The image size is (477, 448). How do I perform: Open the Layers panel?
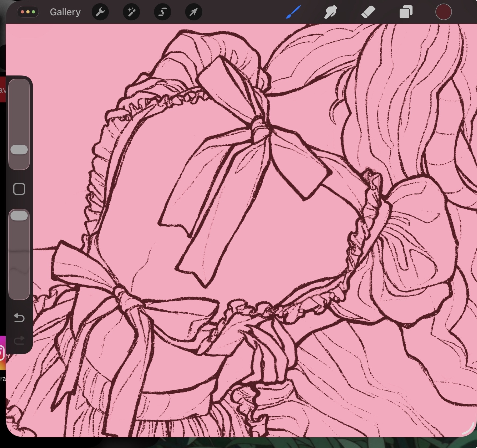point(406,12)
